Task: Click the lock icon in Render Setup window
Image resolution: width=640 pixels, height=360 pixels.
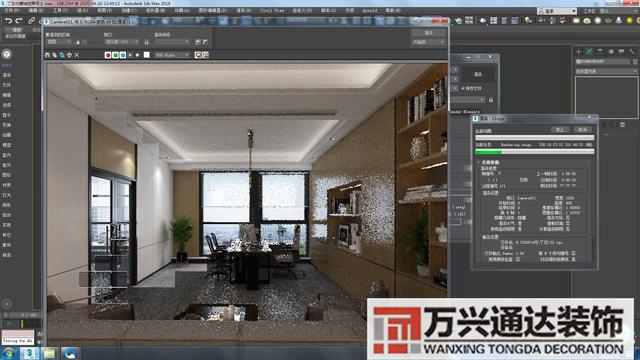Action: pos(491,100)
